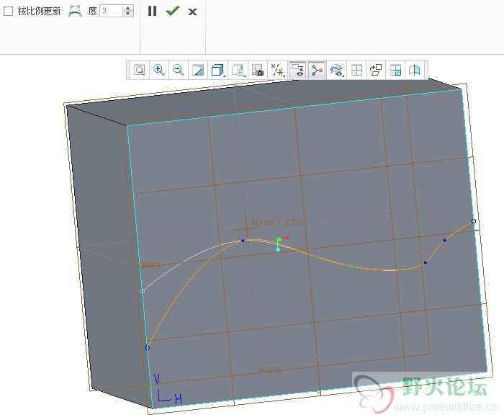
Task: Select the curve endpoint at the lower left
Action: (x=147, y=348)
